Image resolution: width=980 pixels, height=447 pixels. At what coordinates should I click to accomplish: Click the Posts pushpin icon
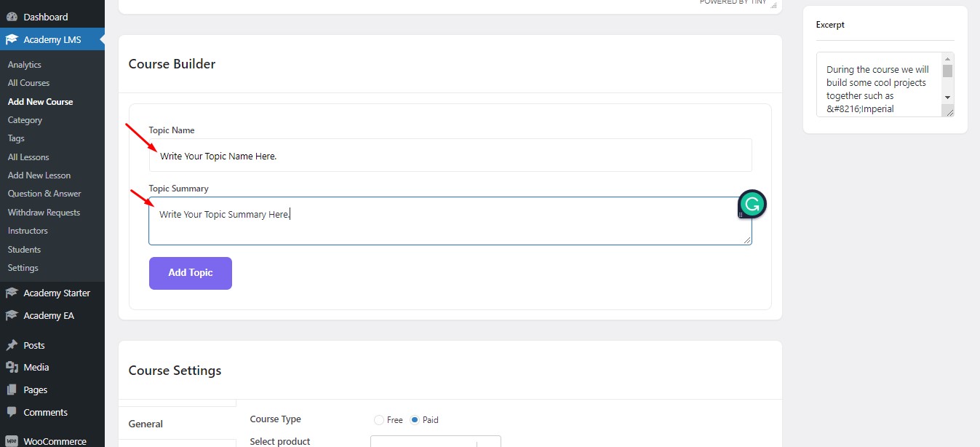click(11, 345)
